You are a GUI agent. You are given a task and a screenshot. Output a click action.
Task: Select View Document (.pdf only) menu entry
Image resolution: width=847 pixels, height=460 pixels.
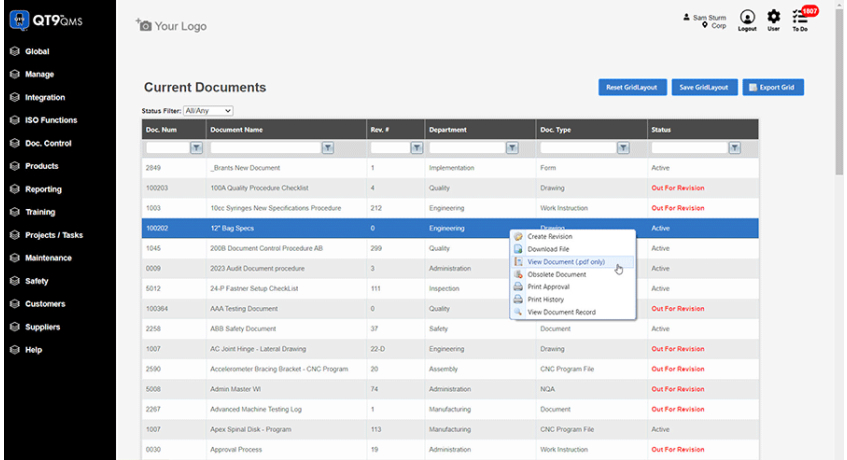566,262
